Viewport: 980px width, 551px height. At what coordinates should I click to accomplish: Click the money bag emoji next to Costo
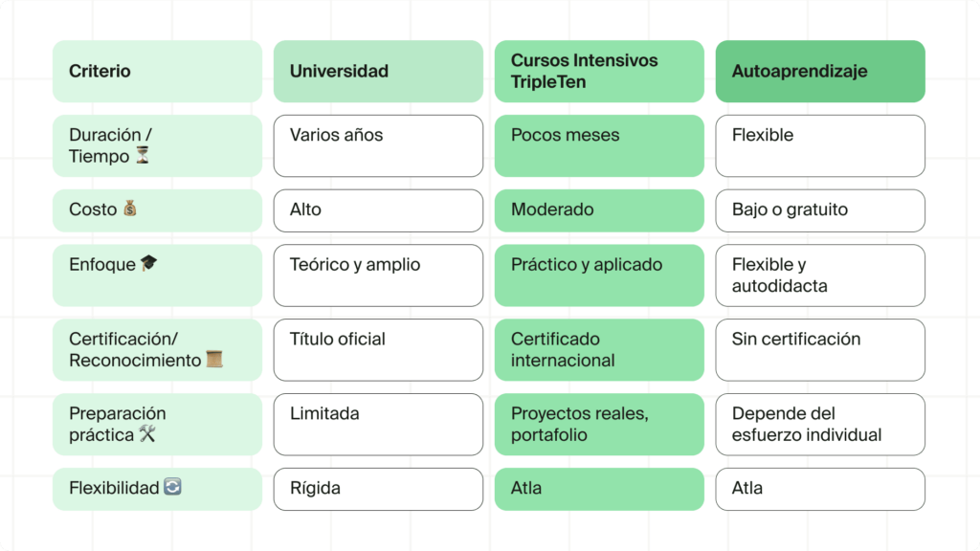[130, 208]
